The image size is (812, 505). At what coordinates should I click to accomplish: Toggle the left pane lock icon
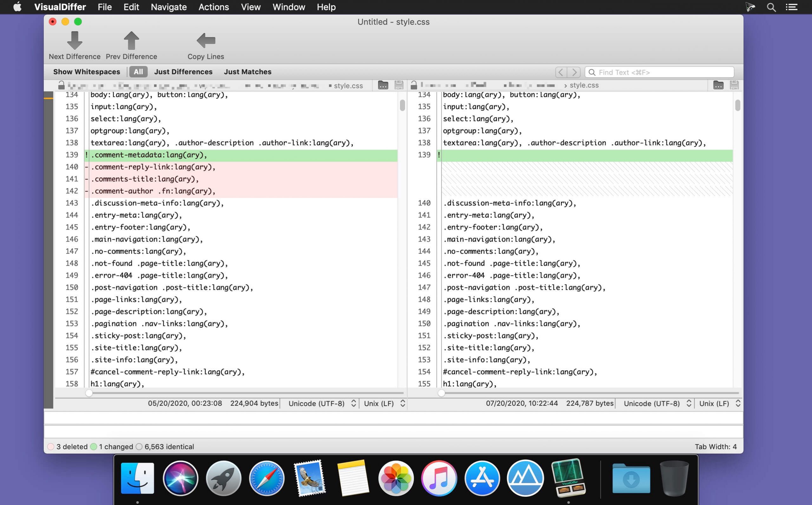click(62, 85)
